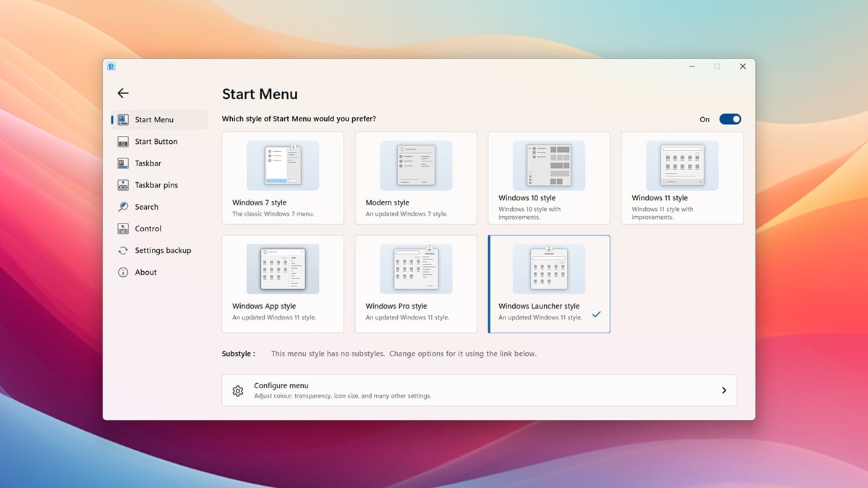Screen dimensions: 868x488
Task: Click the 'Windows 11 style' title text
Action: coord(660,198)
